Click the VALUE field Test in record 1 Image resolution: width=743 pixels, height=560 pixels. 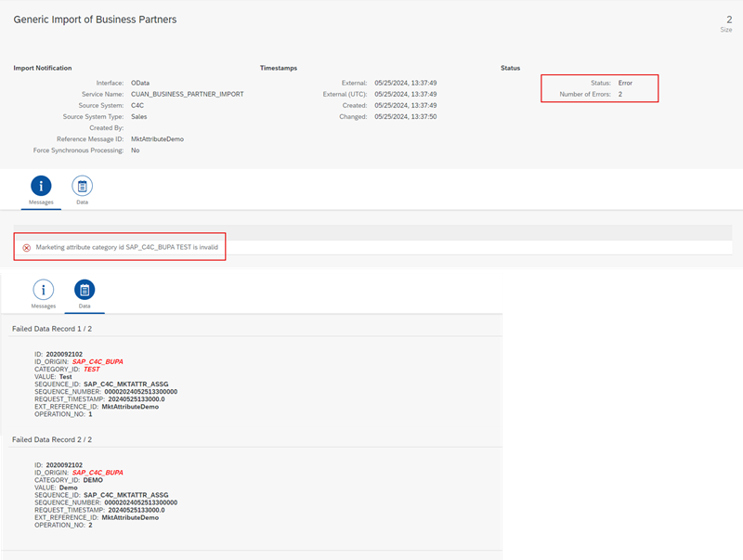click(x=65, y=377)
